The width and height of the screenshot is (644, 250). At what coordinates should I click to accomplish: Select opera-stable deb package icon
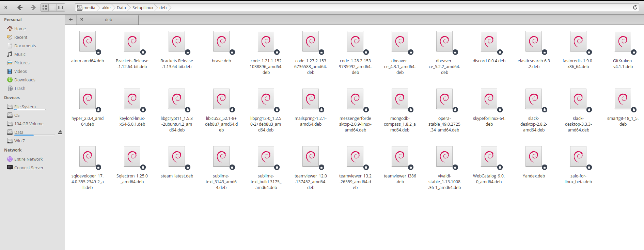[x=444, y=99]
